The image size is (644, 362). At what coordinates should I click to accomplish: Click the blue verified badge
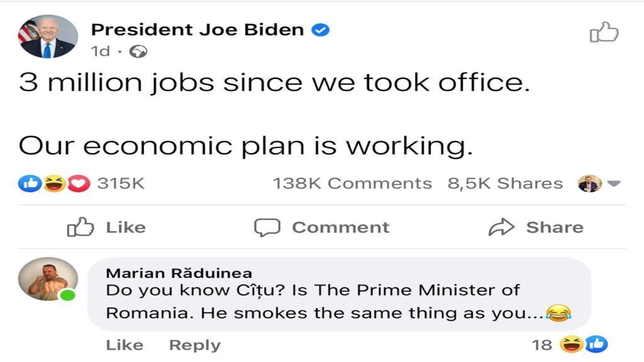(x=321, y=30)
